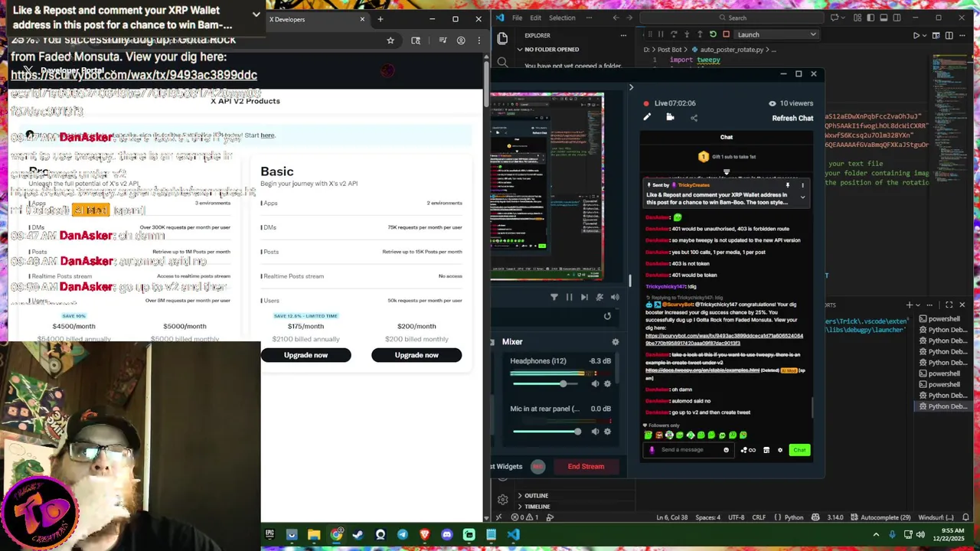980x551 pixels.
Task: Toggle the VS Code bottom panel layout
Action: tap(884, 18)
